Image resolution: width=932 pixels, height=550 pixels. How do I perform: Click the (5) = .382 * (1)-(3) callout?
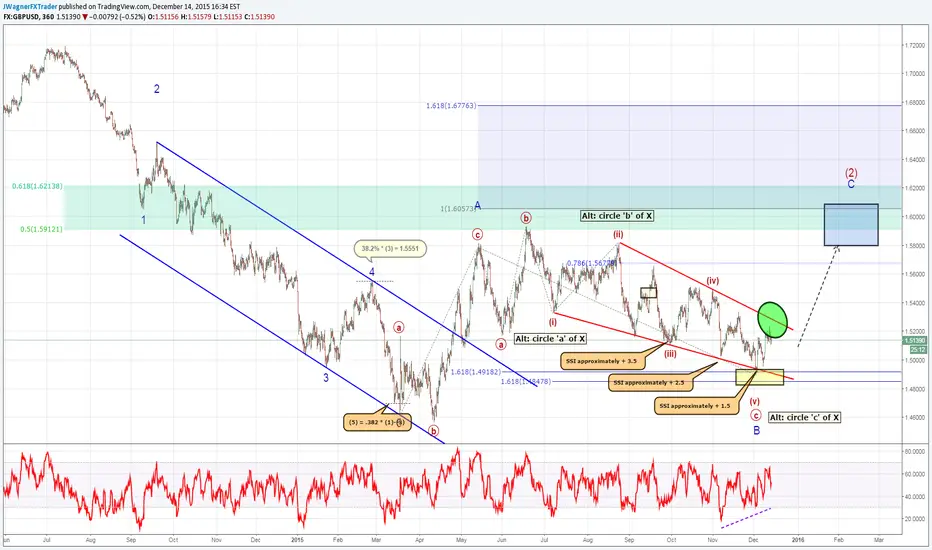click(x=377, y=422)
